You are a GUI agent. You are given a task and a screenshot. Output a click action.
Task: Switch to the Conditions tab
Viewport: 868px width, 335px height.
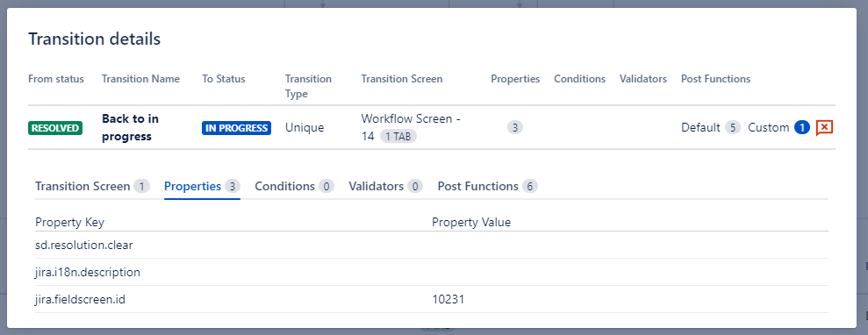pos(295,186)
